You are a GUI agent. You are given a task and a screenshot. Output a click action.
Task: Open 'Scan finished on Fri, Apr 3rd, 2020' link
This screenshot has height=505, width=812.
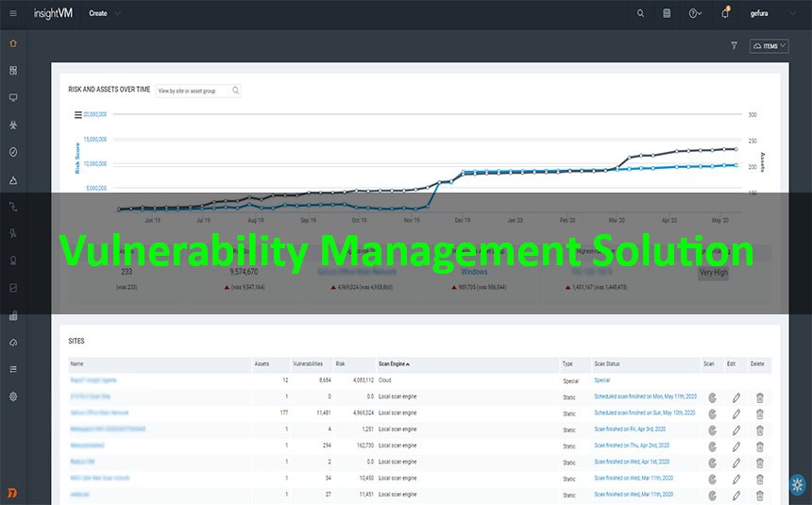point(630,429)
